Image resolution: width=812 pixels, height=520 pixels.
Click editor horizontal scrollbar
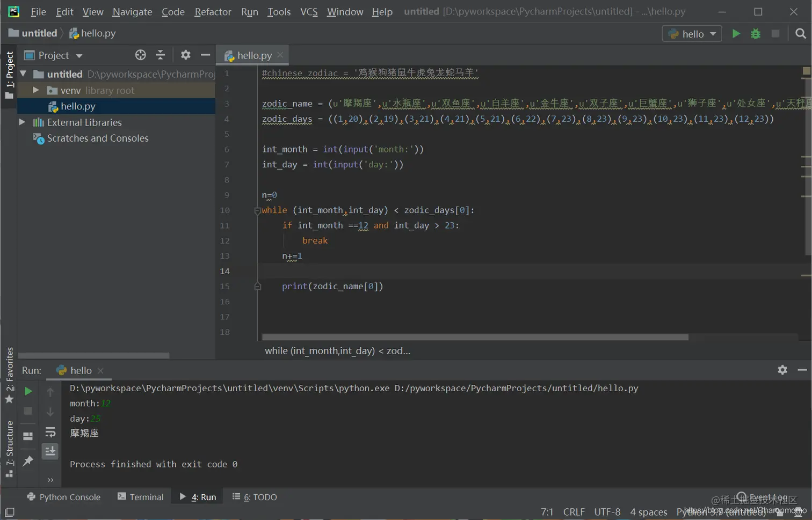[x=475, y=338]
